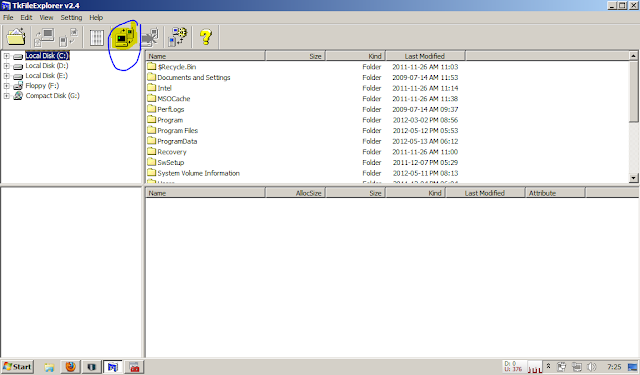Screen dimensions: 640x375
Task: Select the Program Files folder
Action: tap(178, 131)
